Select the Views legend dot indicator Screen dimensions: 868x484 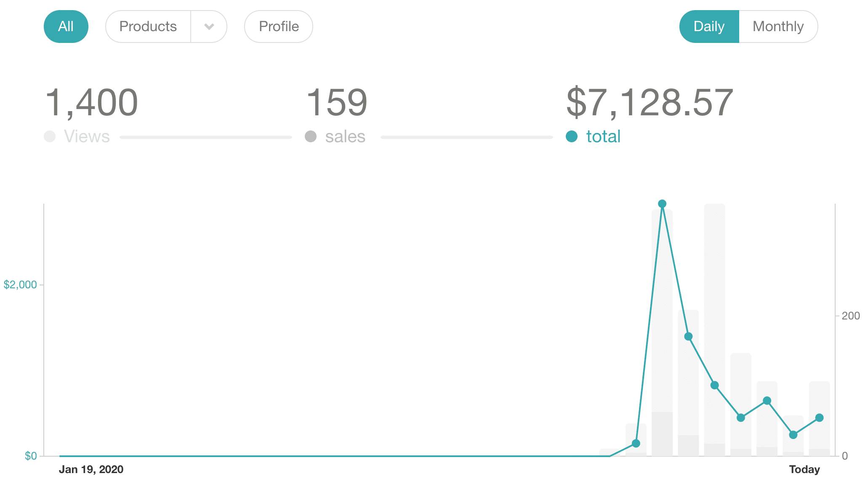(50, 136)
